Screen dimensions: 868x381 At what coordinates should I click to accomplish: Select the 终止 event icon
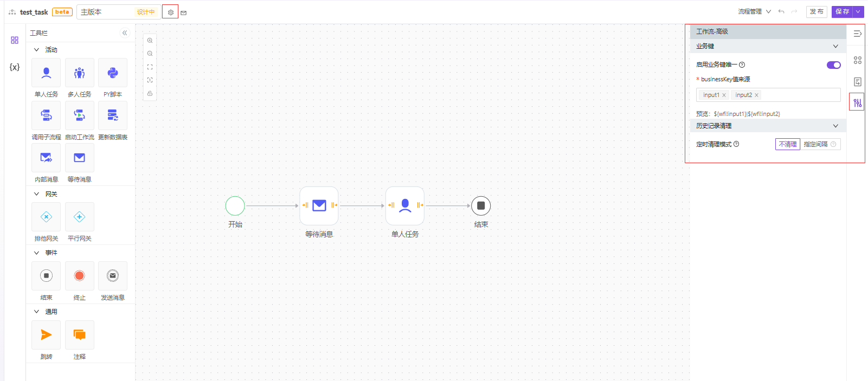79,276
